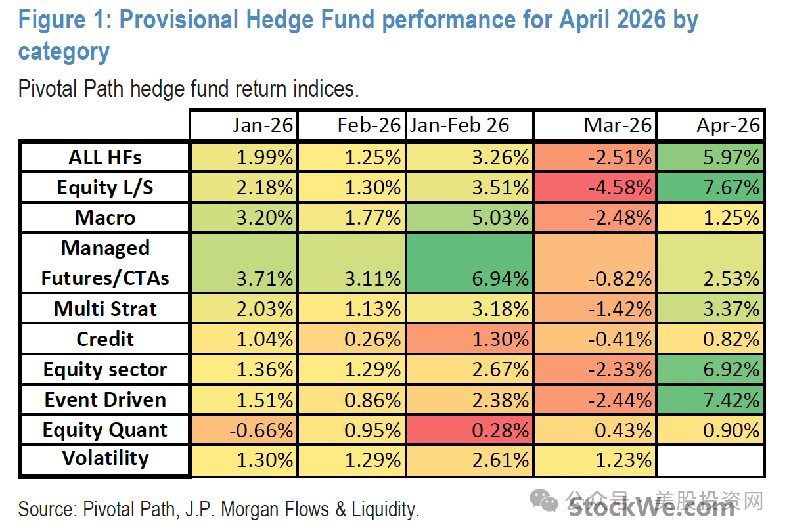Select the Source: Pivotal Path footnote
The image size is (789, 532).
tap(219, 509)
